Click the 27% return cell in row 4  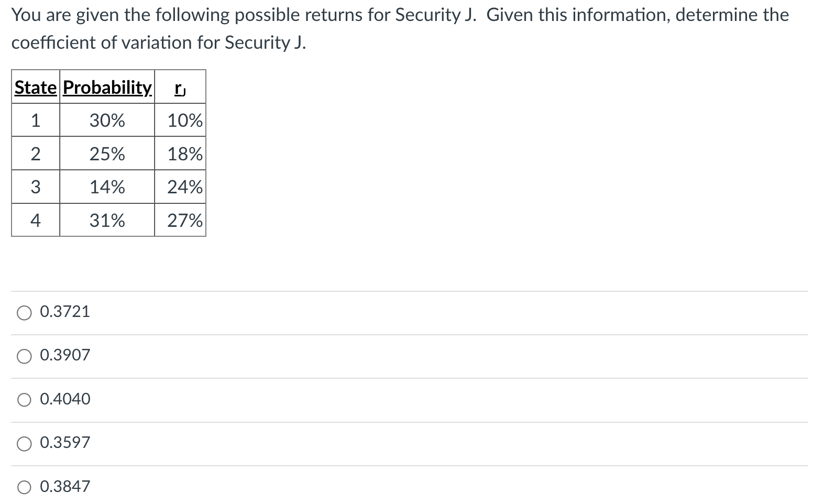coord(184,221)
